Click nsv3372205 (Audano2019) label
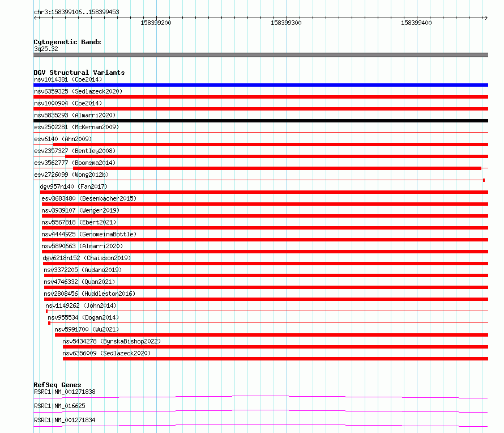The height and width of the screenshot is (433, 504). 83,270
